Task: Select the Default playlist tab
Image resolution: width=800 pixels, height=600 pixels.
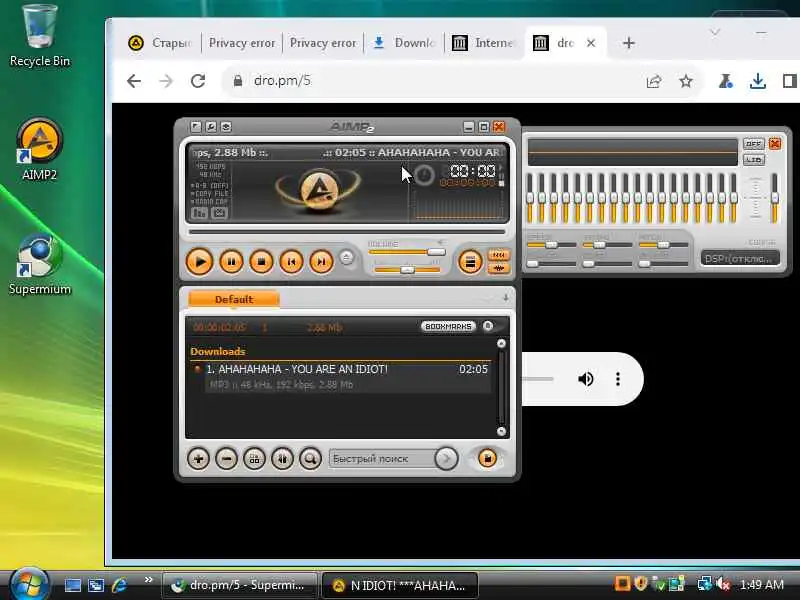Action: (234, 299)
